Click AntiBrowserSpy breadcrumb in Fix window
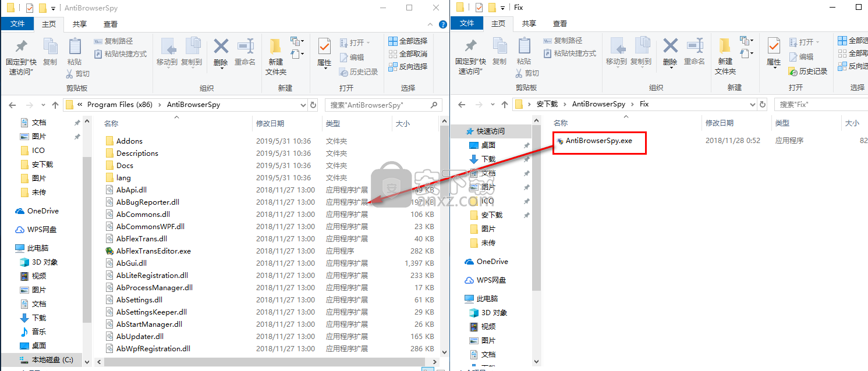This screenshot has height=371, width=868. (598, 104)
